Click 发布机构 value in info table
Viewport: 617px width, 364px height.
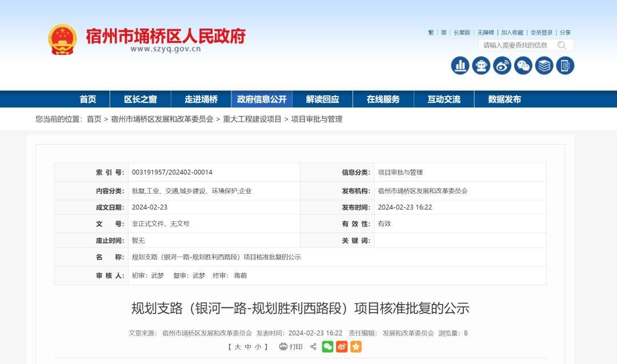pos(423,191)
